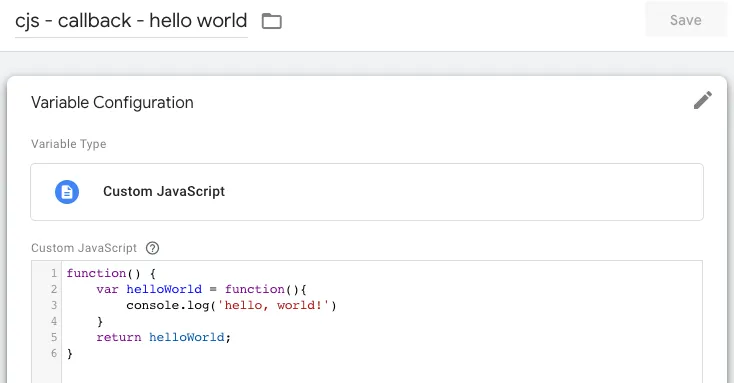
Task: Open the Custom JavaScript help question-mark icon
Action: [x=153, y=248]
